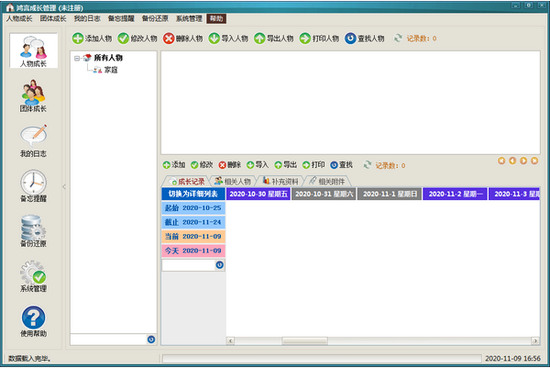Go to next record orange arrow
Screen dimensions: 550x368
[523, 161]
